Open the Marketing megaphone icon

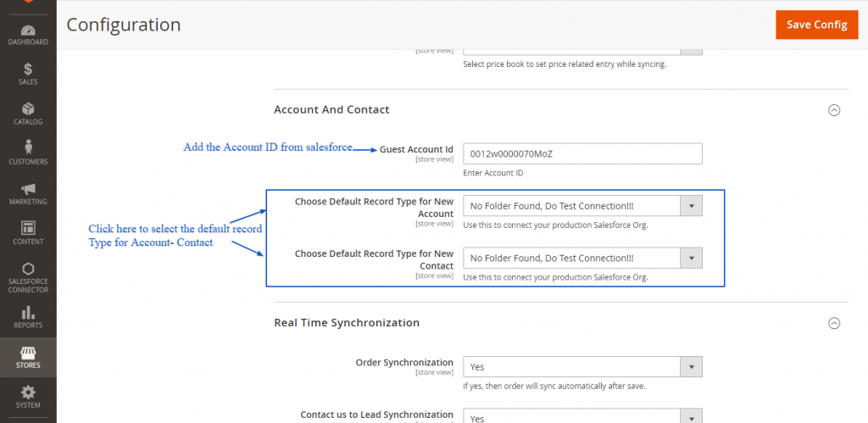coord(28,192)
